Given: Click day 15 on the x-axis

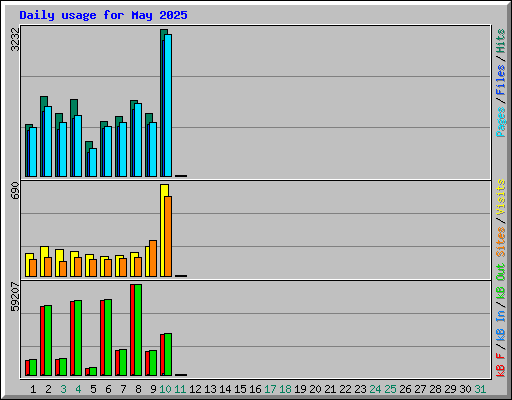Looking at the screenshot, I should point(240,389).
